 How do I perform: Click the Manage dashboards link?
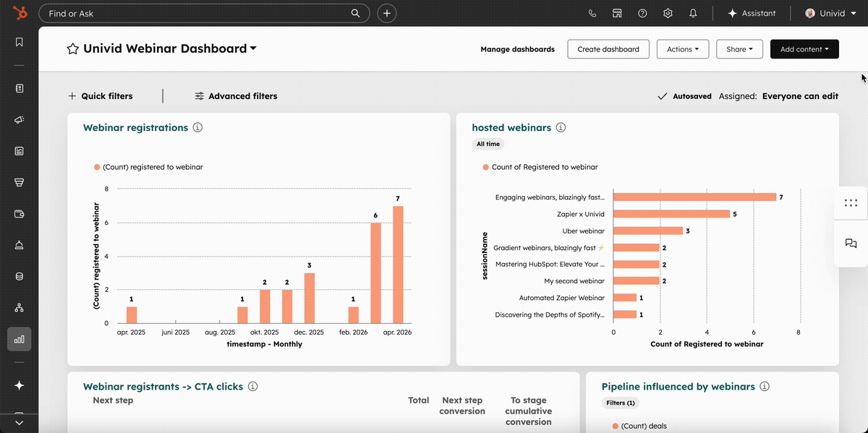click(x=517, y=48)
